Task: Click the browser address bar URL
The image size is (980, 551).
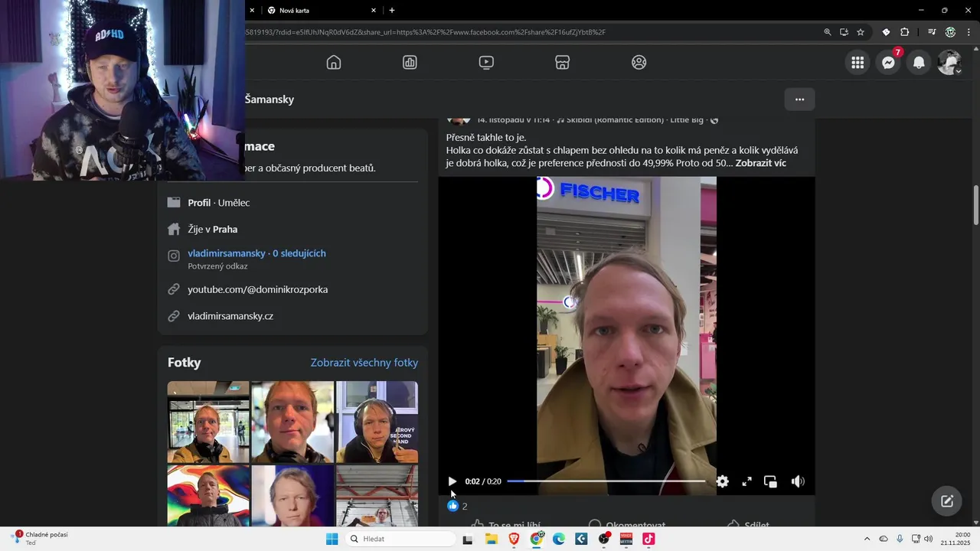Action: coord(426,32)
